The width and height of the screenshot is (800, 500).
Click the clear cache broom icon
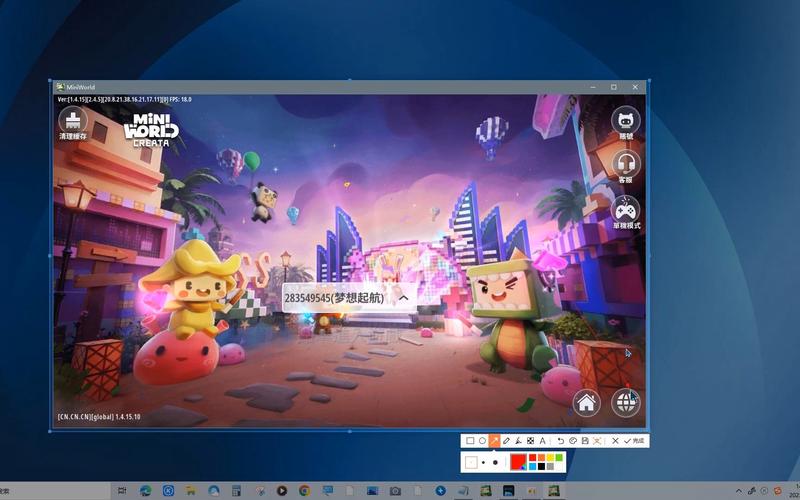click(x=73, y=119)
